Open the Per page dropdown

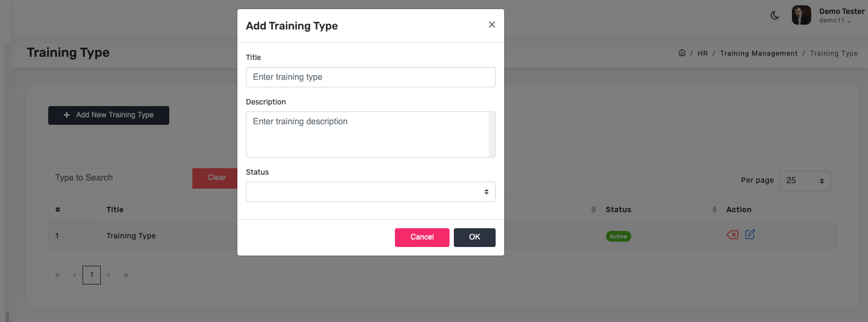805,181
